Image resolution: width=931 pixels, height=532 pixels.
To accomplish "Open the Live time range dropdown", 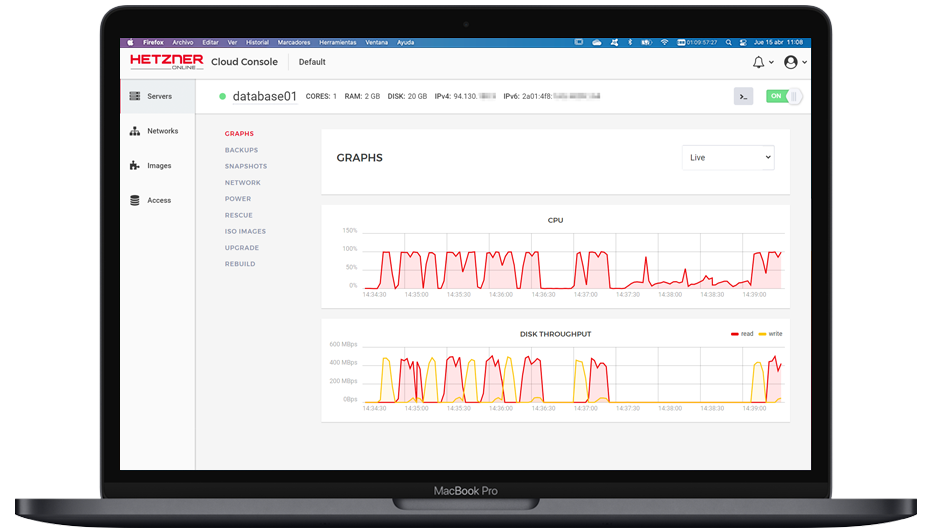I will [728, 157].
